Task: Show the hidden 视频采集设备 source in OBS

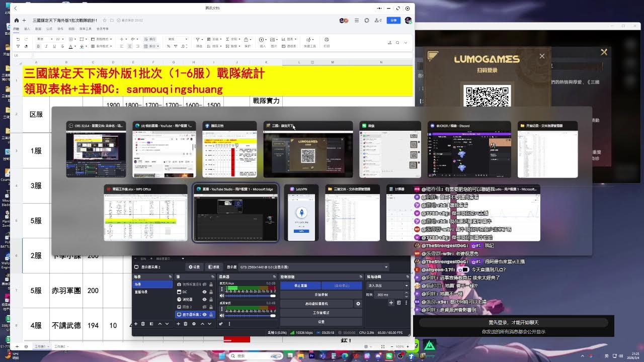Action: click(204, 284)
